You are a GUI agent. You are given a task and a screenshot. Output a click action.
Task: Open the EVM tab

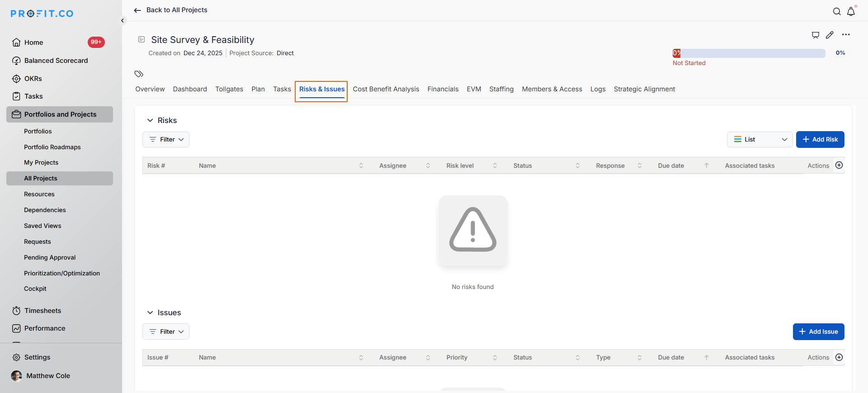click(x=474, y=89)
